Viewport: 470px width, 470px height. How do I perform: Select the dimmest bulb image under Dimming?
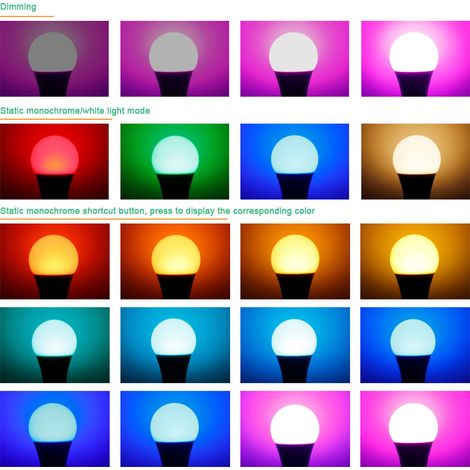pyautogui.click(x=54, y=59)
